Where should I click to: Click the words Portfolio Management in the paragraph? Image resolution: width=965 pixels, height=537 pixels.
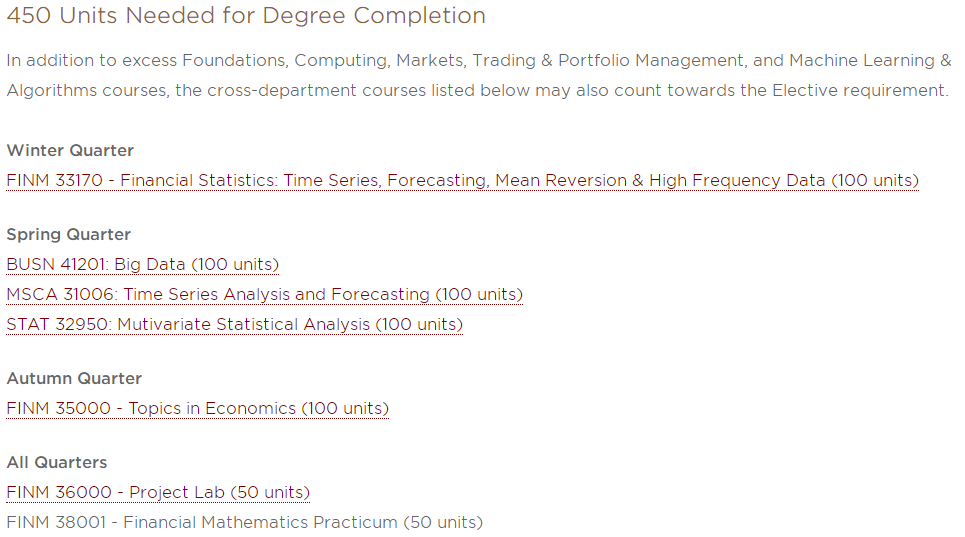click(x=651, y=60)
